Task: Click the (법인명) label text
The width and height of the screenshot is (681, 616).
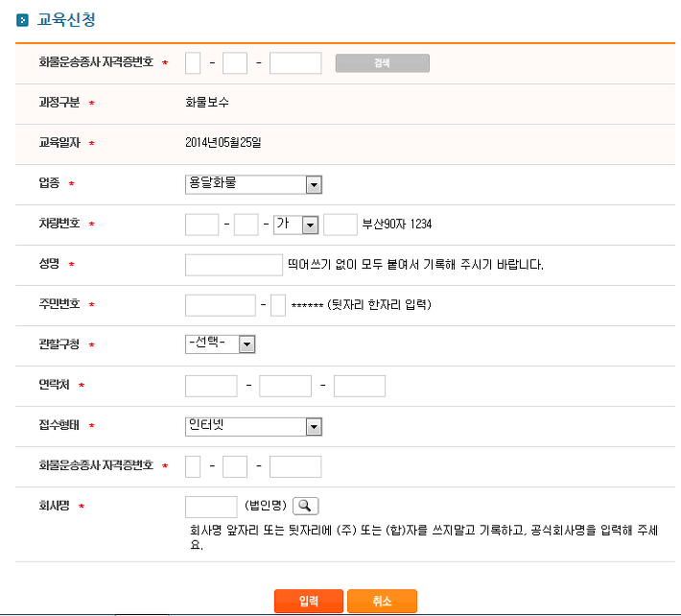Action: pyautogui.click(x=266, y=506)
